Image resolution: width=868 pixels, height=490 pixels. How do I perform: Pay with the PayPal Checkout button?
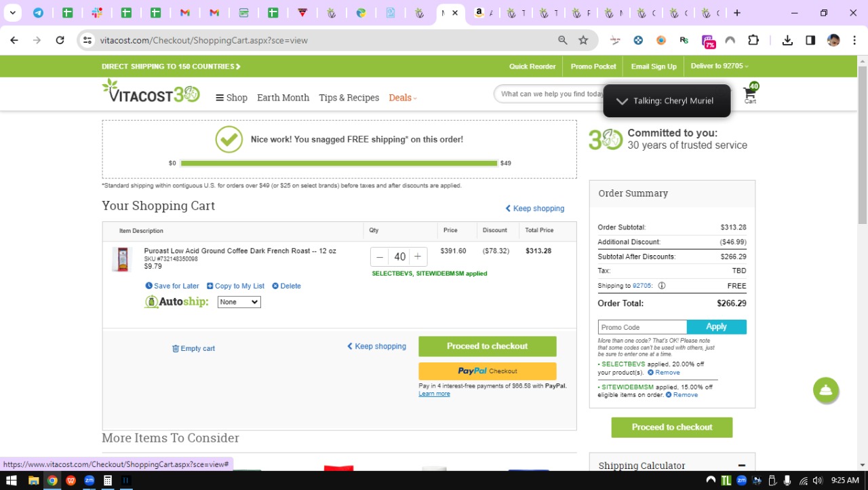coord(487,371)
